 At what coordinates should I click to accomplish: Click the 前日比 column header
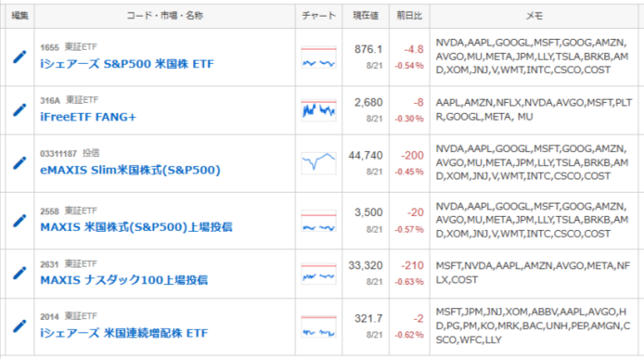(409, 16)
